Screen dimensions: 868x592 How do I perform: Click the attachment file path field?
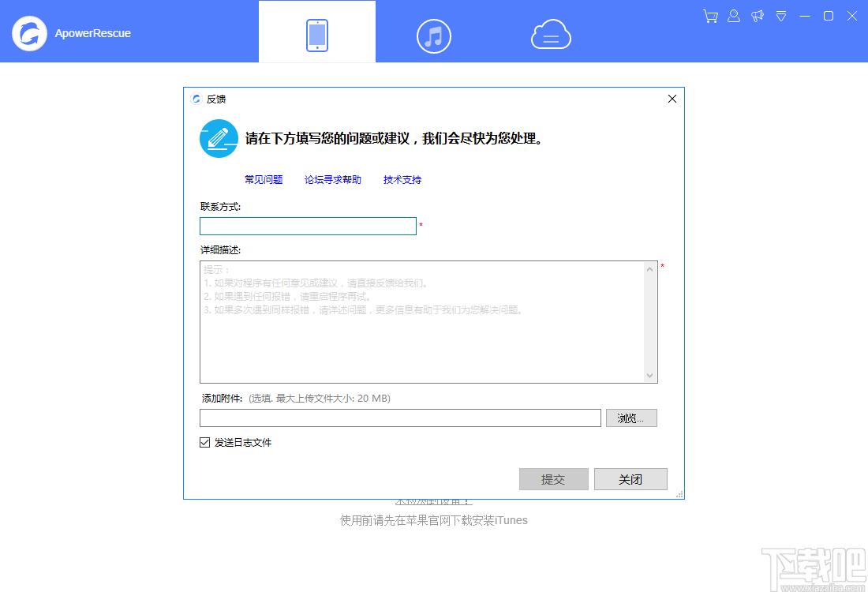(x=400, y=418)
